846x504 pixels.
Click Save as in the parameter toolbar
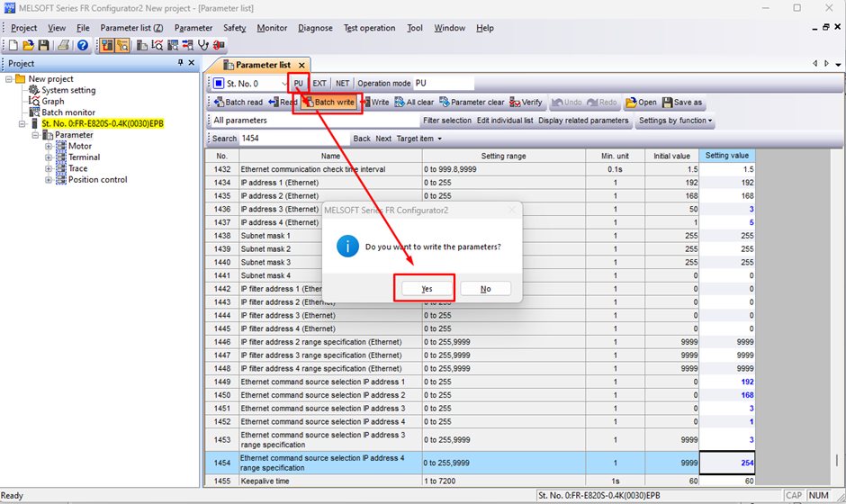click(x=682, y=102)
